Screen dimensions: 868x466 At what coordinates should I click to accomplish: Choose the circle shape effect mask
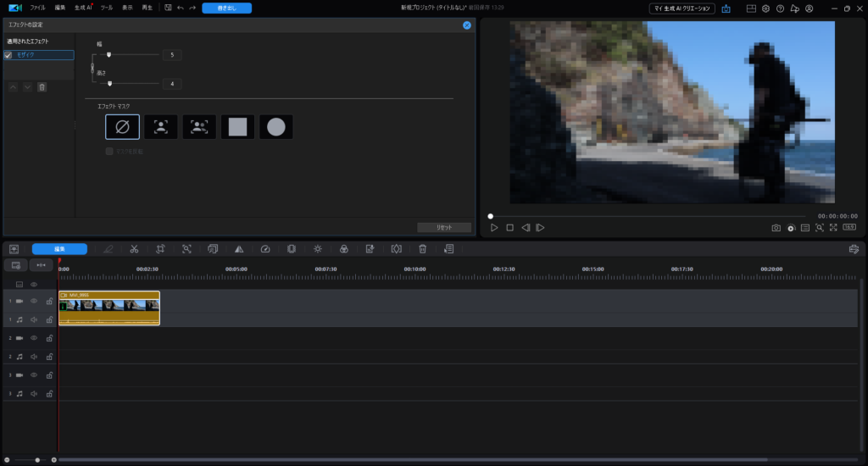pos(275,127)
